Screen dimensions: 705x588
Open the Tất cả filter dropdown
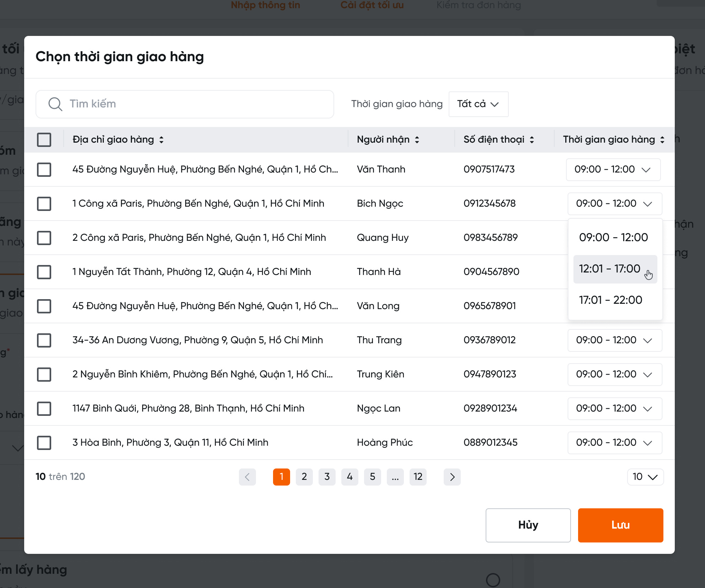point(478,104)
